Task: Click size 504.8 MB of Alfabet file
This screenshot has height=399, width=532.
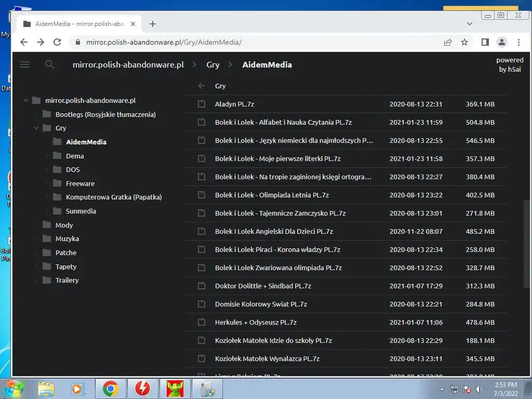Action: (x=480, y=122)
